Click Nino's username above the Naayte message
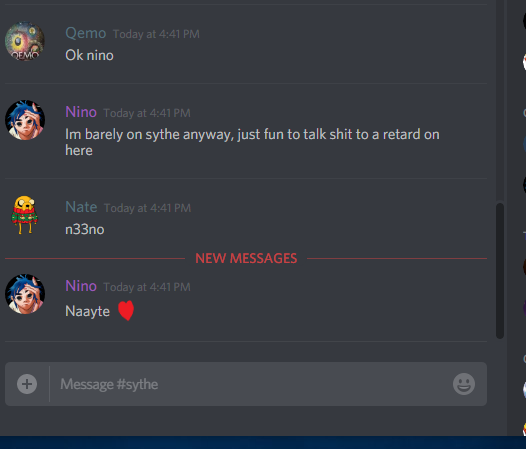The width and height of the screenshot is (526, 449). tap(81, 286)
